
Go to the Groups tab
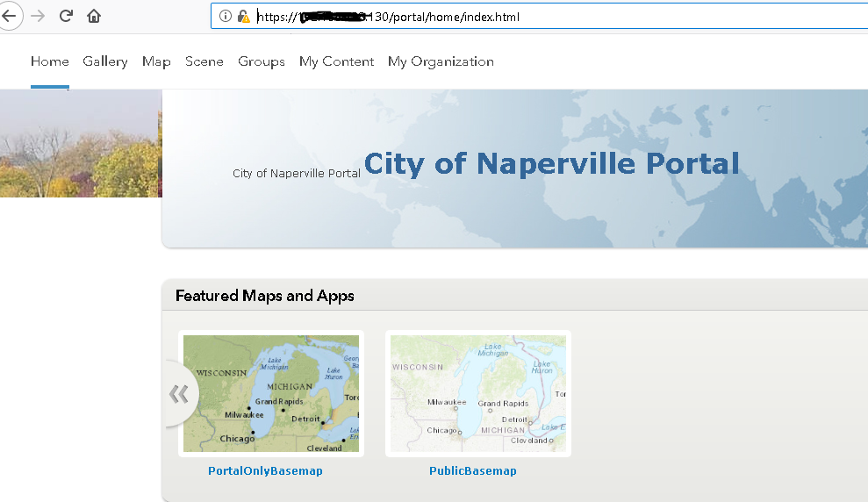pyautogui.click(x=262, y=61)
